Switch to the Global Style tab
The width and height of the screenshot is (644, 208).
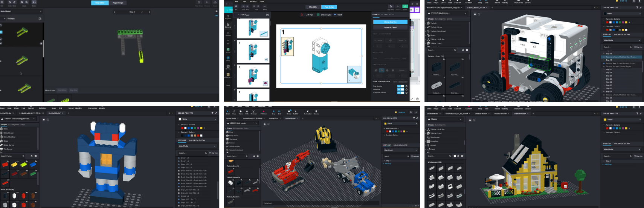tap(388, 15)
